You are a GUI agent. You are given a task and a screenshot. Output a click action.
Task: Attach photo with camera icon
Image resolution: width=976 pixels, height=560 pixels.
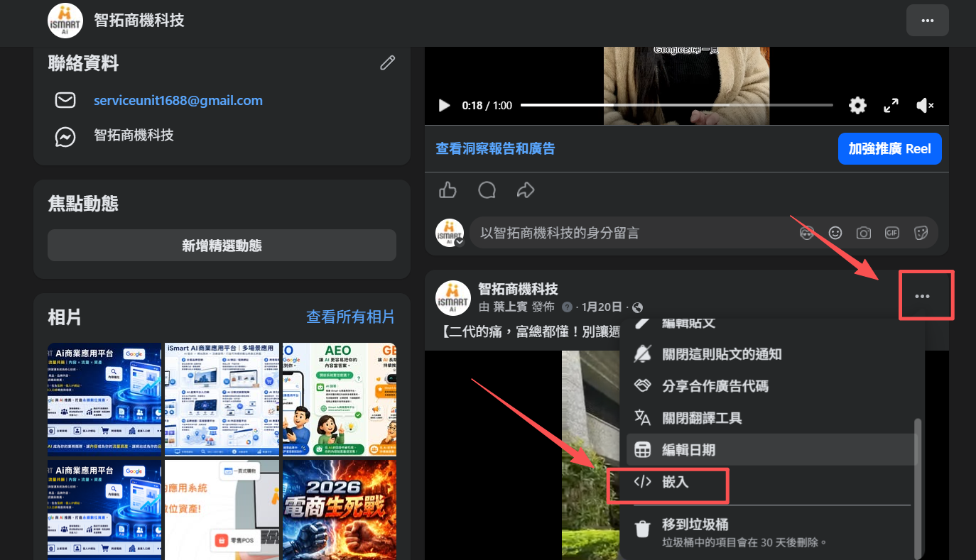[x=863, y=233]
